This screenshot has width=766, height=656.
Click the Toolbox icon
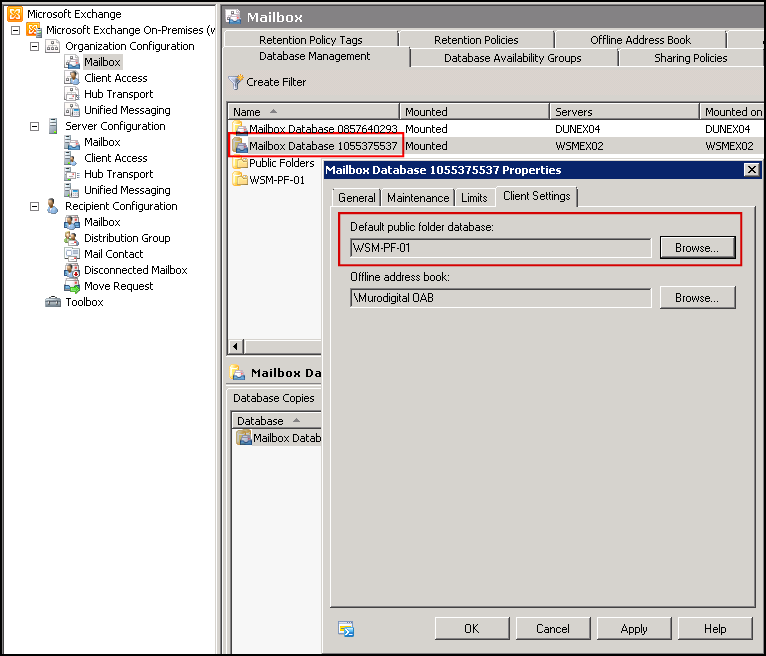tap(53, 302)
